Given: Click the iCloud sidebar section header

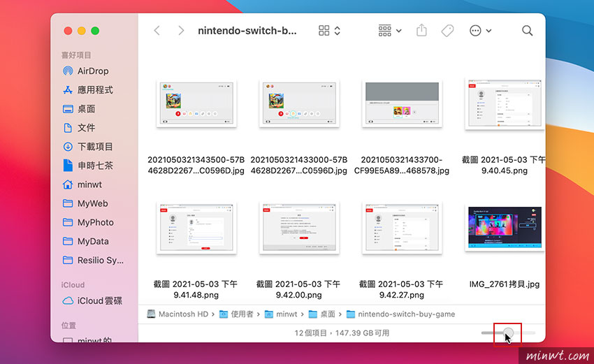Looking at the screenshot, I should pyautogui.click(x=73, y=285).
